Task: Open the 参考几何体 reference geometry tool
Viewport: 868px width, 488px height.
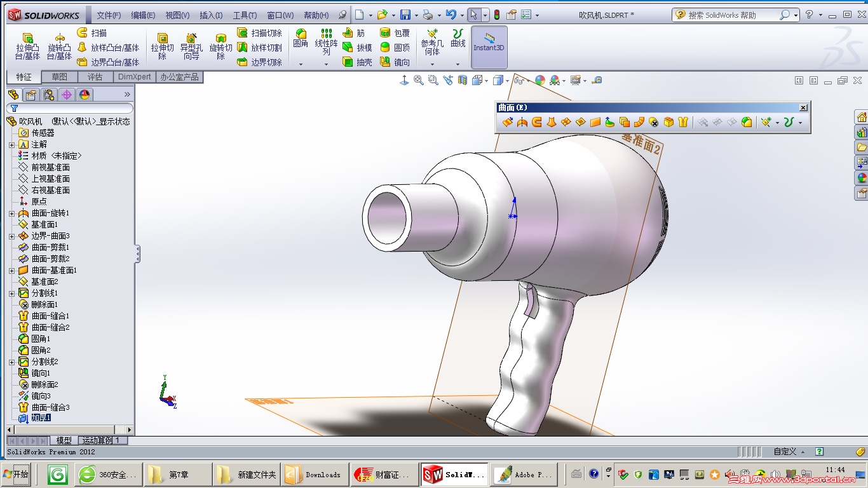Action: [432, 42]
